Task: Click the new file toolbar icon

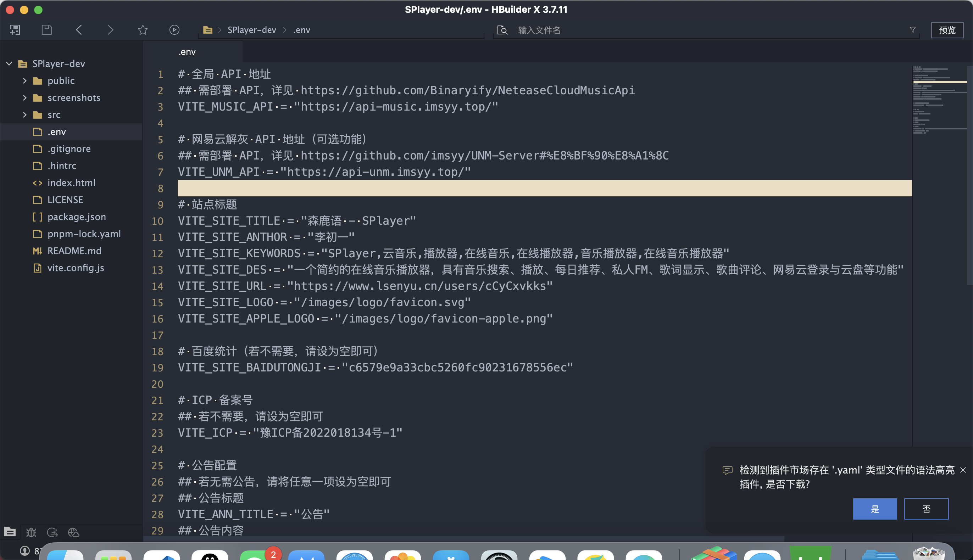Action: [15, 30]
